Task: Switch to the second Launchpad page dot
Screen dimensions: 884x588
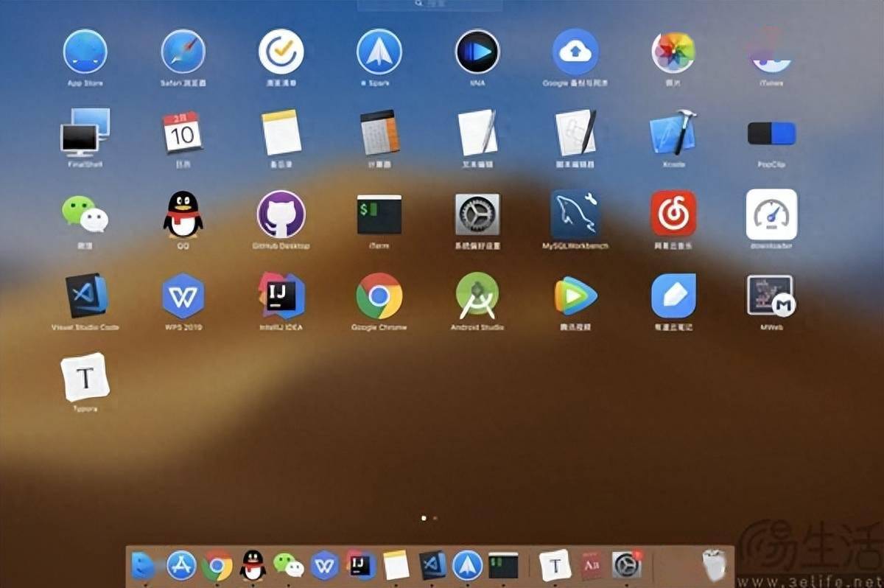Action: pyautogui.click(x=435, y=518)
